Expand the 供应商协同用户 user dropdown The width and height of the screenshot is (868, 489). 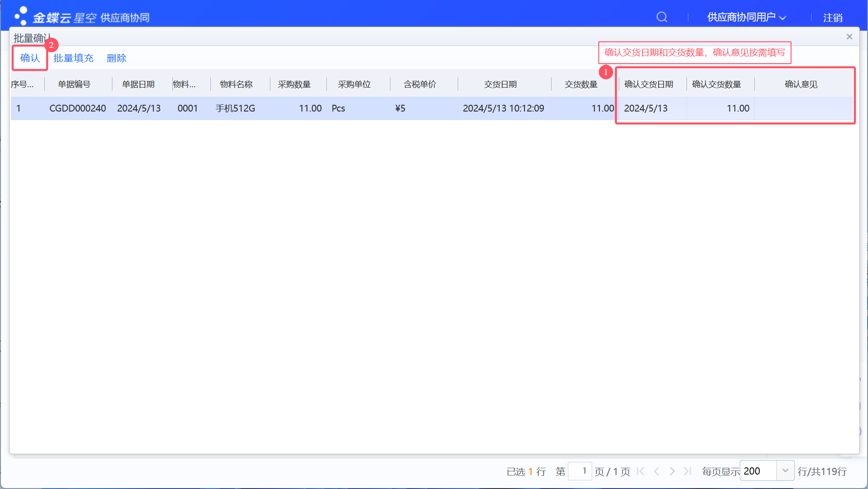[x=747, y=17]
